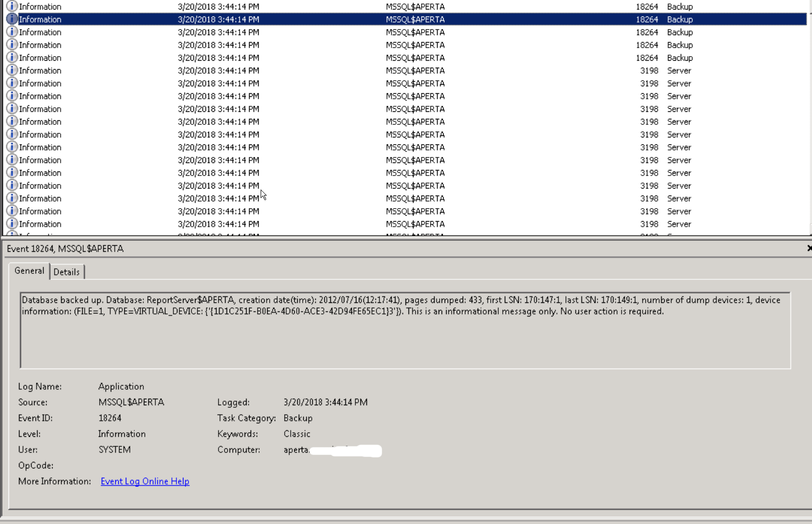Select Event ID value 18264 in details
The height and width of the screenshot is (524, 812).
(110, 418)
